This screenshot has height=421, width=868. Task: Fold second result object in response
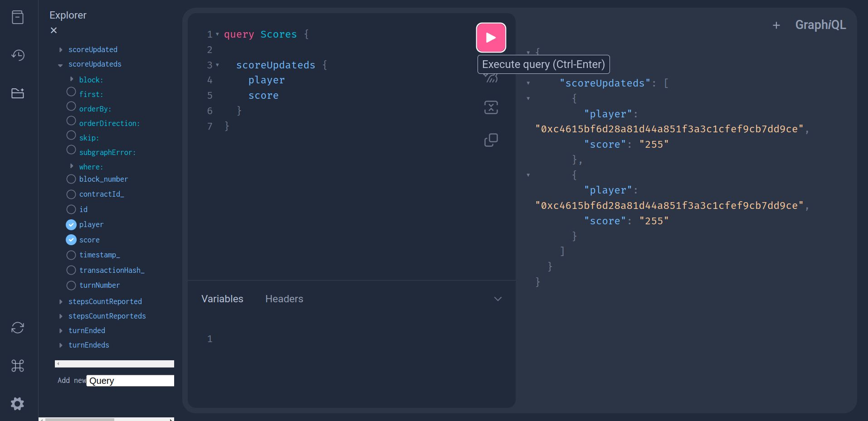tap(528, 175)
